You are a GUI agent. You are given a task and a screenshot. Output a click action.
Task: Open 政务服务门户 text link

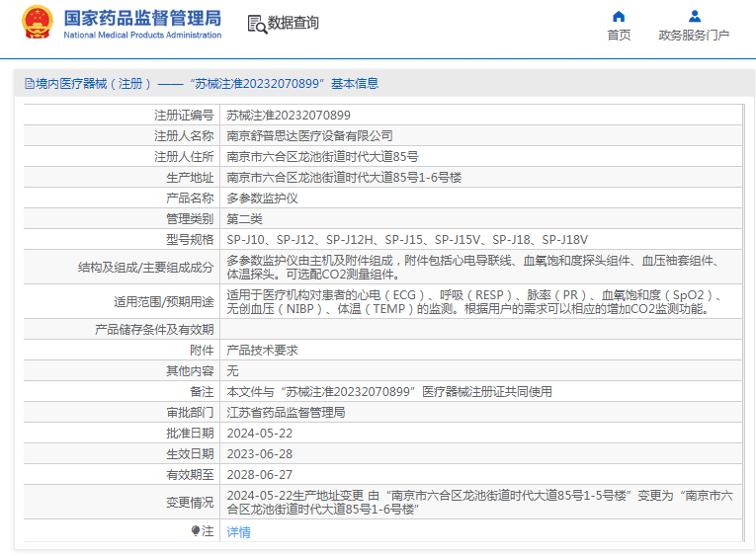click(x=694, y=36)
